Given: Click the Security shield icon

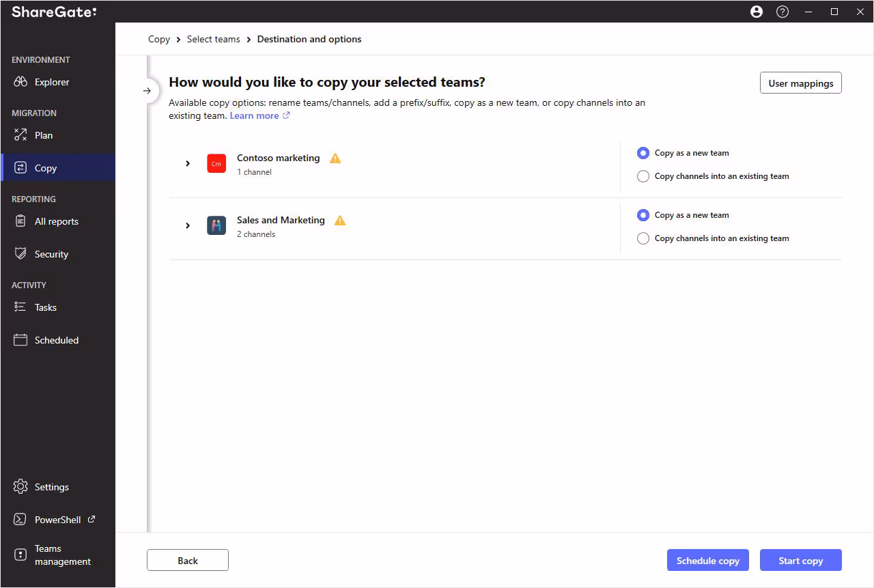Looking at the screenshot, I should [x=20, y=254].
